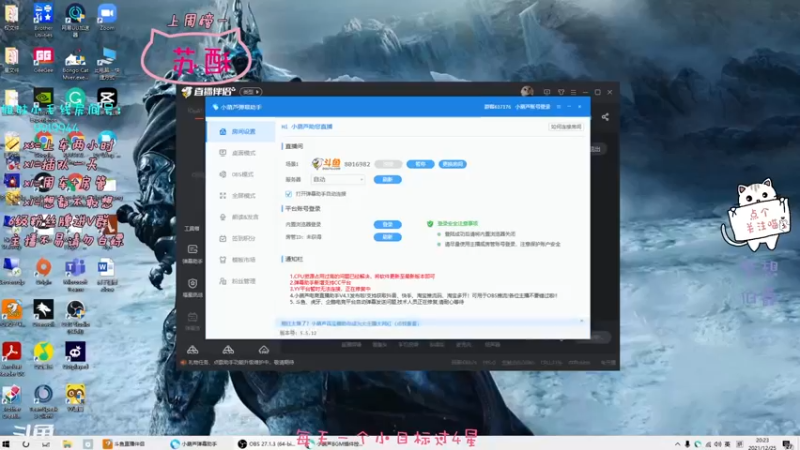This screenshot has width=800, height=450.
Task: Open the 网易UU加速器 desktop icon
Action: click(75, 19)
